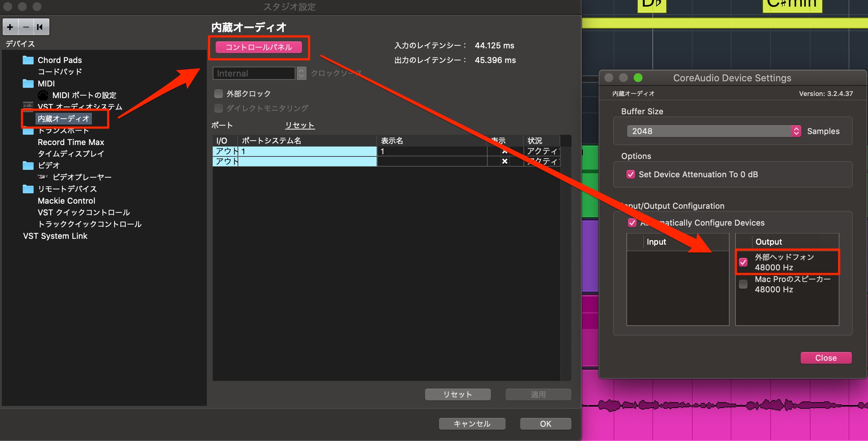Click the reset devices arrow icon
This screenshot has width=868, height=441.
pos(40,27)
